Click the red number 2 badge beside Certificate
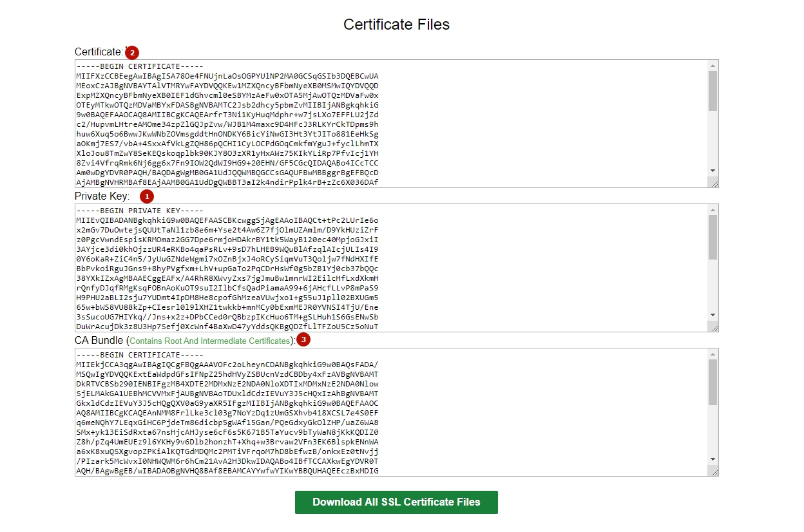This screenshot has width=804, height=532. [x=132, y=52]
